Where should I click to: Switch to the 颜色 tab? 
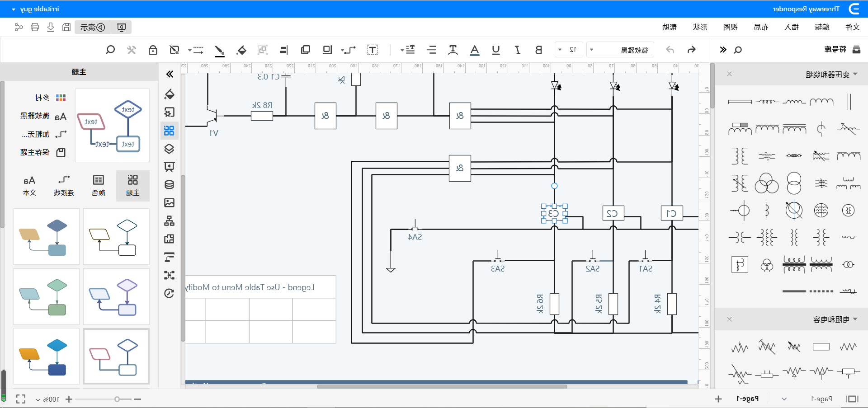[99, 186]
